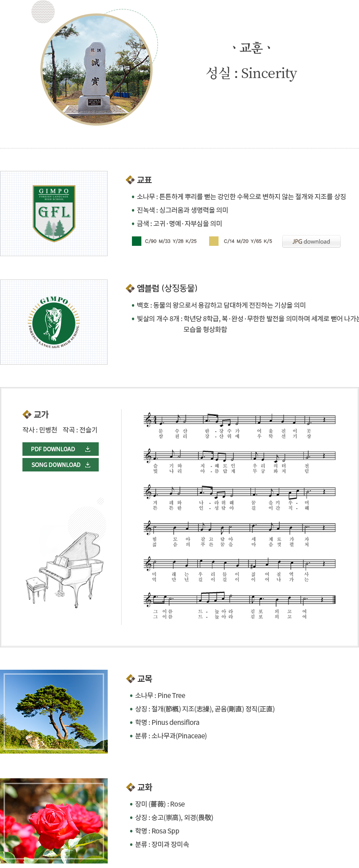The width and height of the screenshot is (359, 868).
Task: Click the PDF DOWNLOAD button
Action: pyautogui.click(x=61, y=449)
